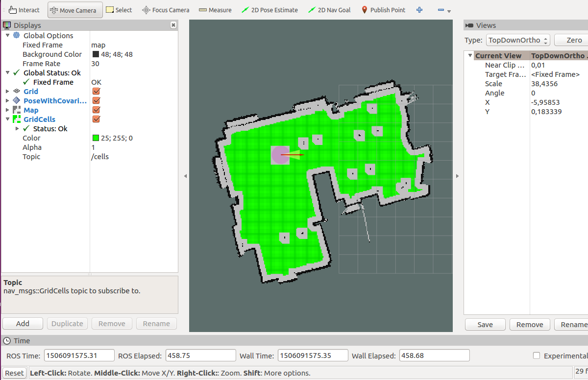Click the Focus Camera tool
This screenshot has height=380, width=588.
click(x=165, y=9)
